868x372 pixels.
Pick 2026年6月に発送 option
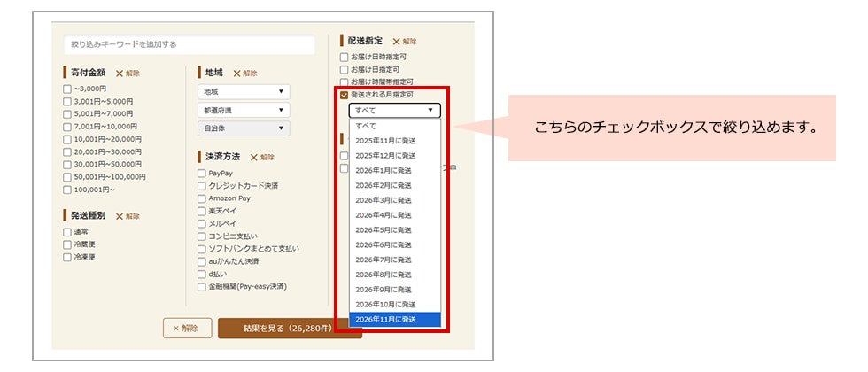point(395,245)
